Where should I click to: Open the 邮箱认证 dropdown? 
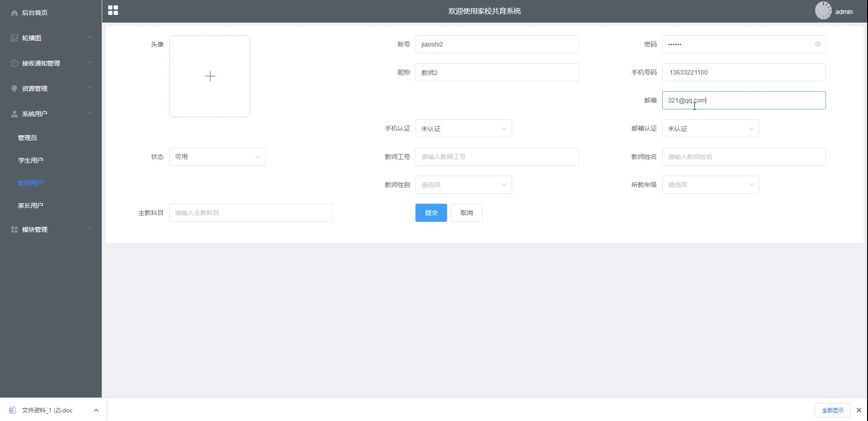pos(711,129)
